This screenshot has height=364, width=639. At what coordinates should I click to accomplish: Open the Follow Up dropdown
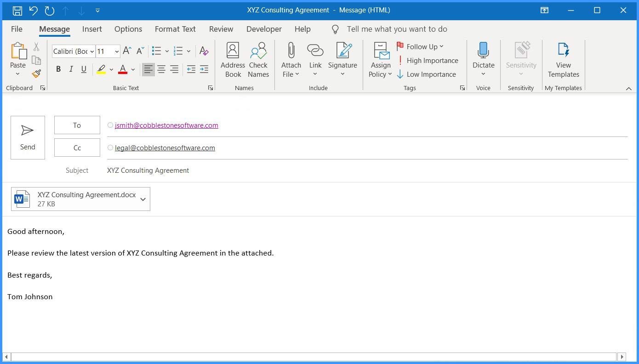pyautogui.click(x=421, y=46)
